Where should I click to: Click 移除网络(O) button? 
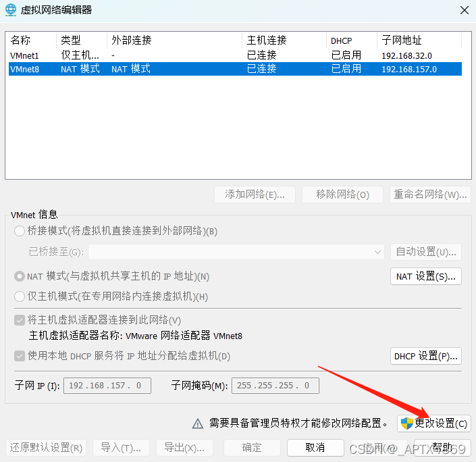(x=342, y=195)
